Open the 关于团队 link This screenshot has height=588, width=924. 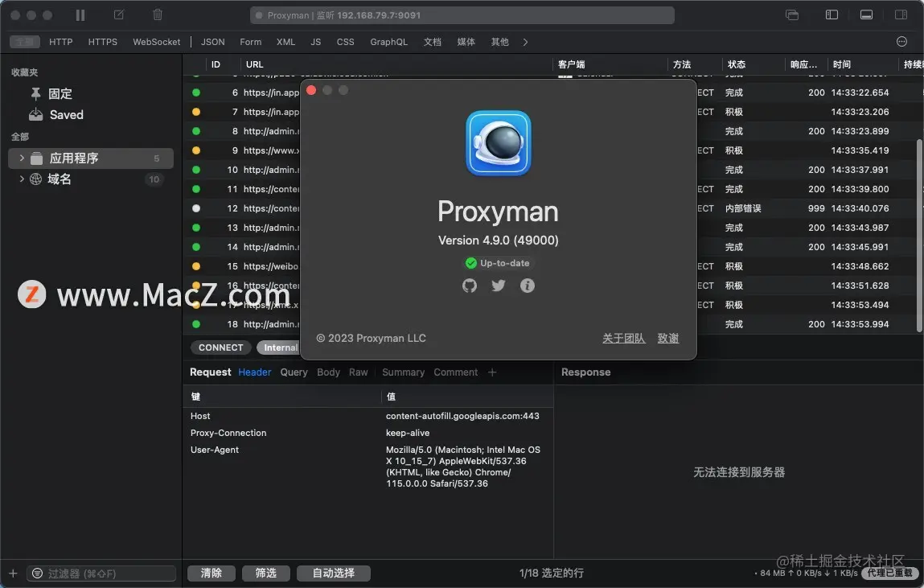(624, 338)
